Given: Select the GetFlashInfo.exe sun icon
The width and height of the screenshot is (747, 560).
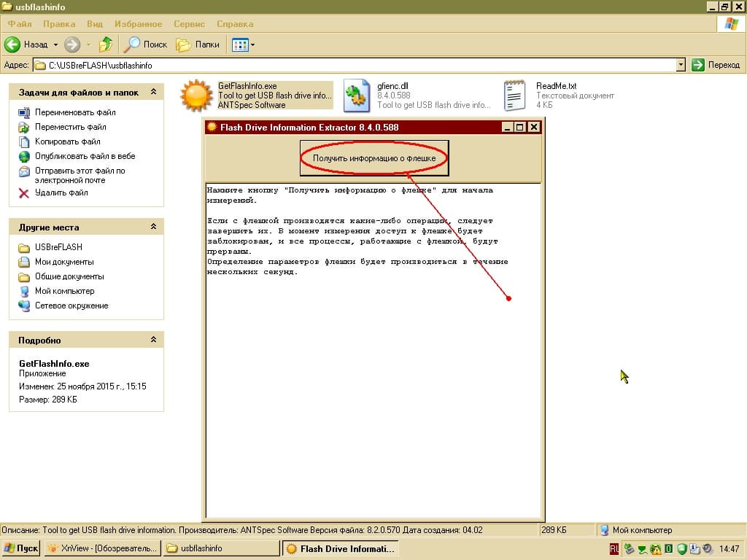Looking at the screenshot, I should click(x=196, y=96).
